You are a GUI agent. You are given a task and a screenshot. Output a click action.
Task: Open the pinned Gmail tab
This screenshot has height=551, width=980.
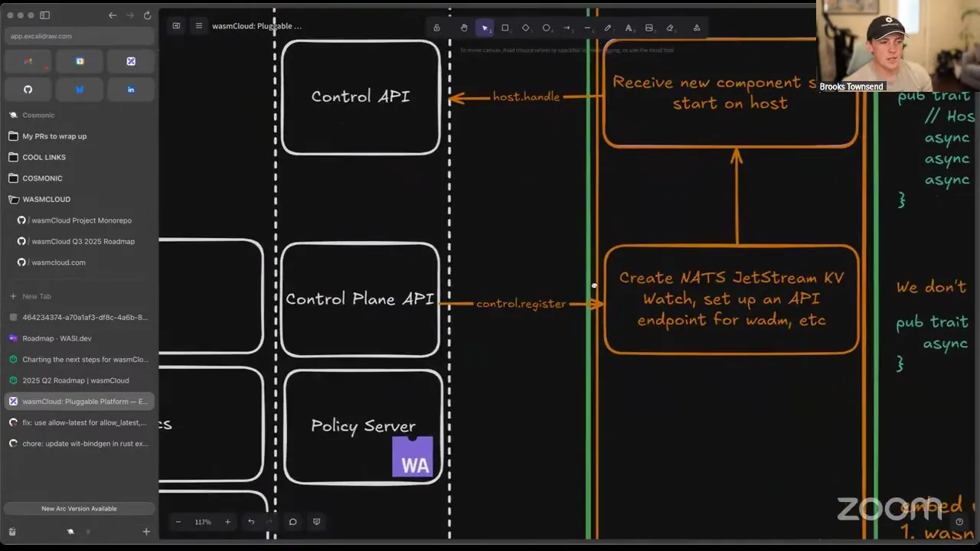[x=28, y=61]
